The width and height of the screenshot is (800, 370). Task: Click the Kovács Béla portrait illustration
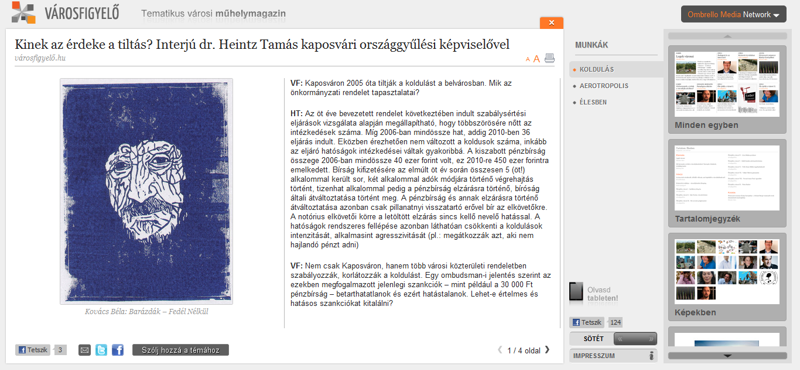coord(146,191)
